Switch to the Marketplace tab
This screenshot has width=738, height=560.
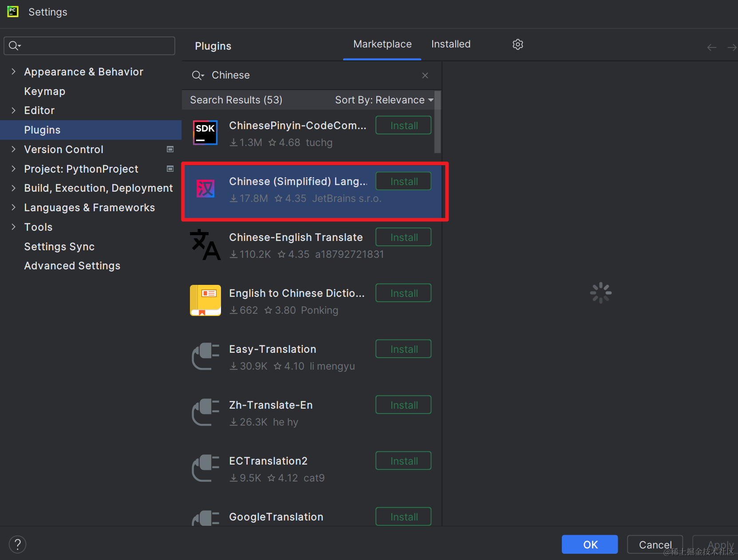coord(383,44)
